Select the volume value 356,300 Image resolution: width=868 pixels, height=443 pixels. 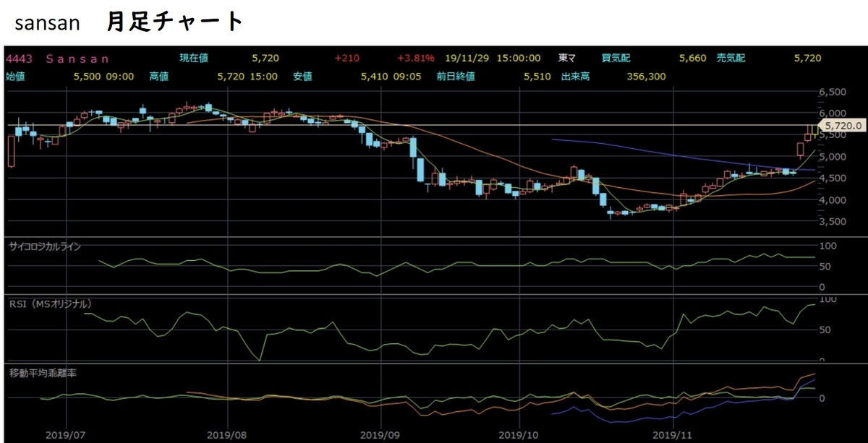(x=646, y=76)
